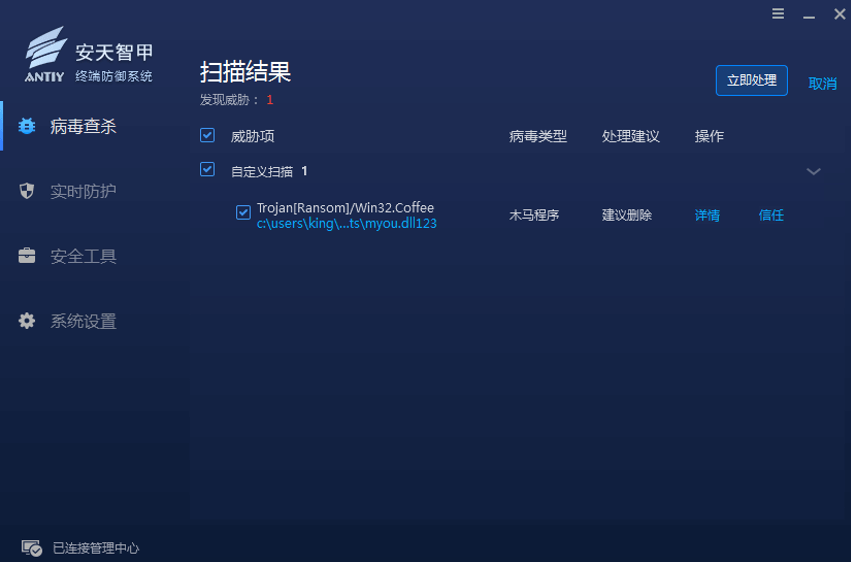Screen dimensions: 851x562
Task: Click the myou.dll123 file path link
Action: (346, 224)
